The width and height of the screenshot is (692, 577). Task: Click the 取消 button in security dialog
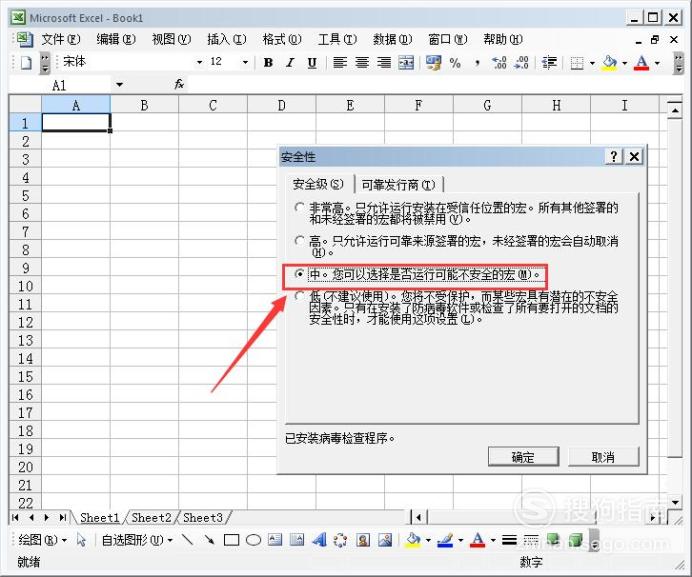(x=603, y=457)
